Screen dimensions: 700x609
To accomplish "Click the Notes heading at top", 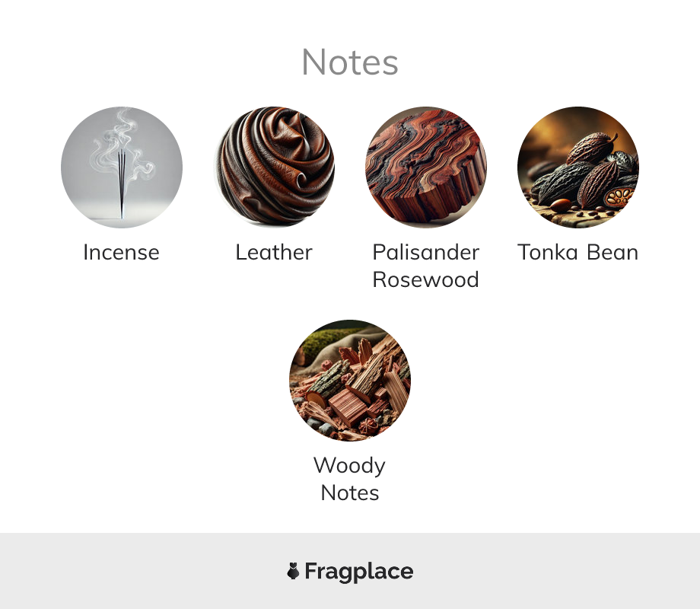I will (350, 62).
